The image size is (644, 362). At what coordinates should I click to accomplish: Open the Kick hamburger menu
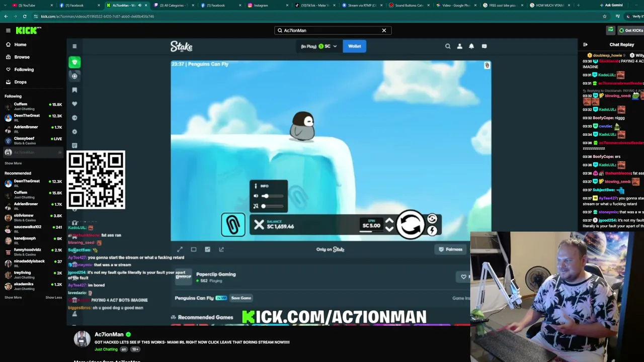pos(8,31)
